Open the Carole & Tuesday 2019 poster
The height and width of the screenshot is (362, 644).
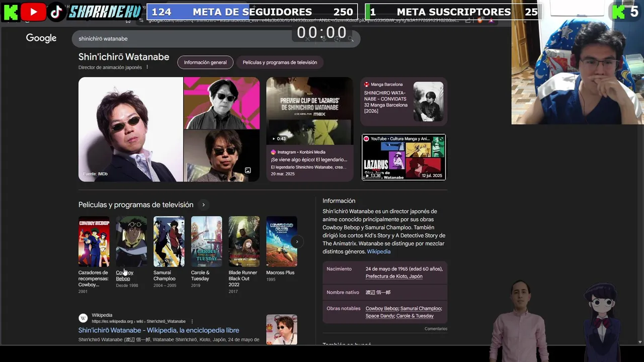(206, 242)
